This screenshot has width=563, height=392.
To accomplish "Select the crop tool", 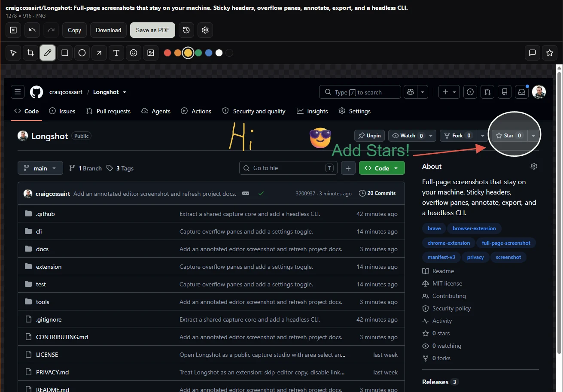I will pyautogui.click(x=30, y=53).
